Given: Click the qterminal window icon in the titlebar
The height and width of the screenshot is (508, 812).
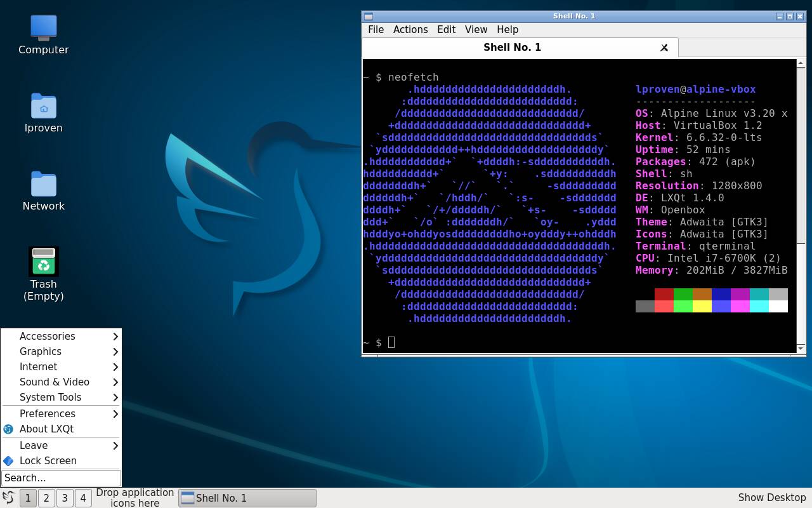Looking at the screenshot, I should tap(369, 16).
